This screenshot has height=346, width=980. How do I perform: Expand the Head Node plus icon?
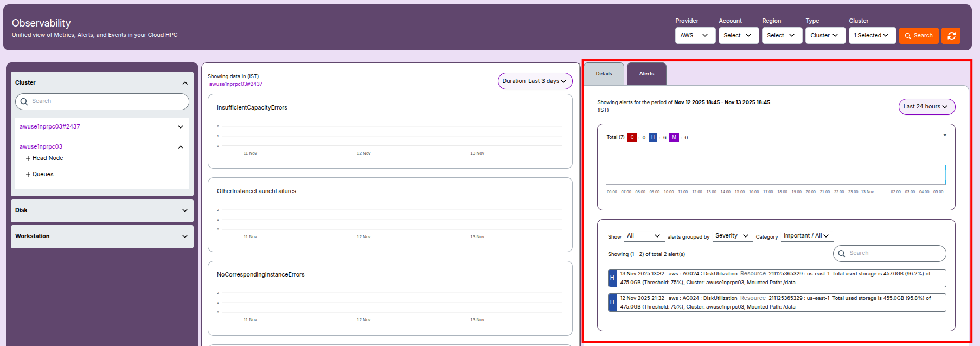28,158
